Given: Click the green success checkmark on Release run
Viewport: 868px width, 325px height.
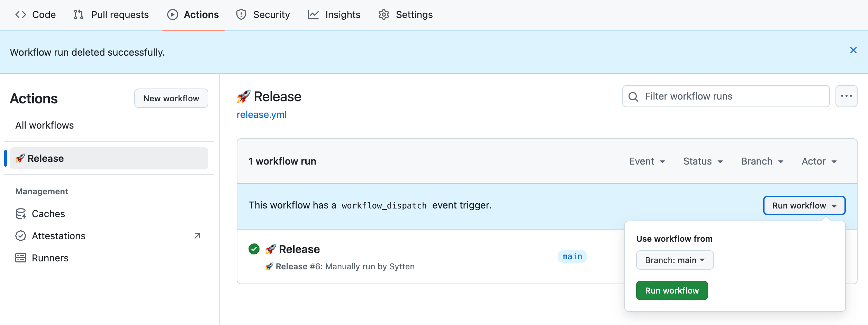Looking at the screenshot, I should pyautogui.click(x=254, y=249).
